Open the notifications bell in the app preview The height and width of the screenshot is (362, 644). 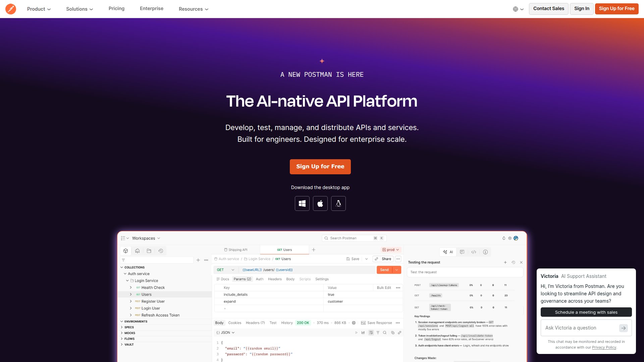pos(504,238)
